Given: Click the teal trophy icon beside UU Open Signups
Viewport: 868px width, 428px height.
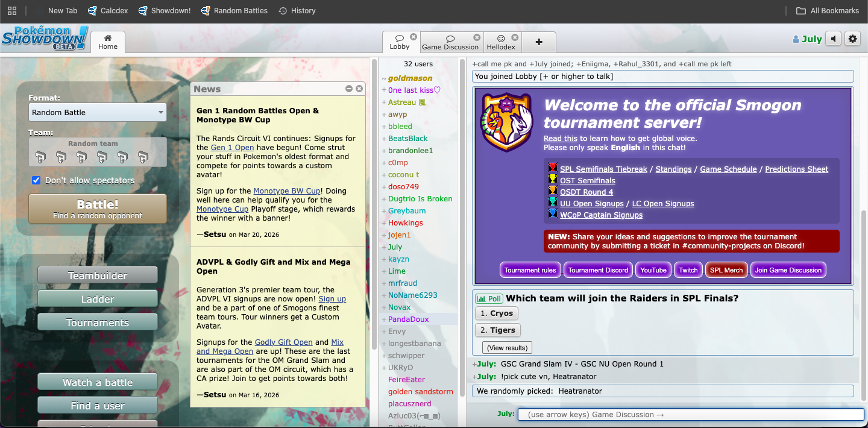Looking at the screenshot, I should coord(552,202).
